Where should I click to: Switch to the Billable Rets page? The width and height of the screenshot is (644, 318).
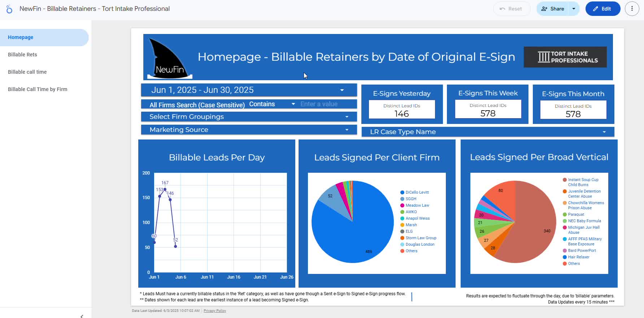[22, 55]
